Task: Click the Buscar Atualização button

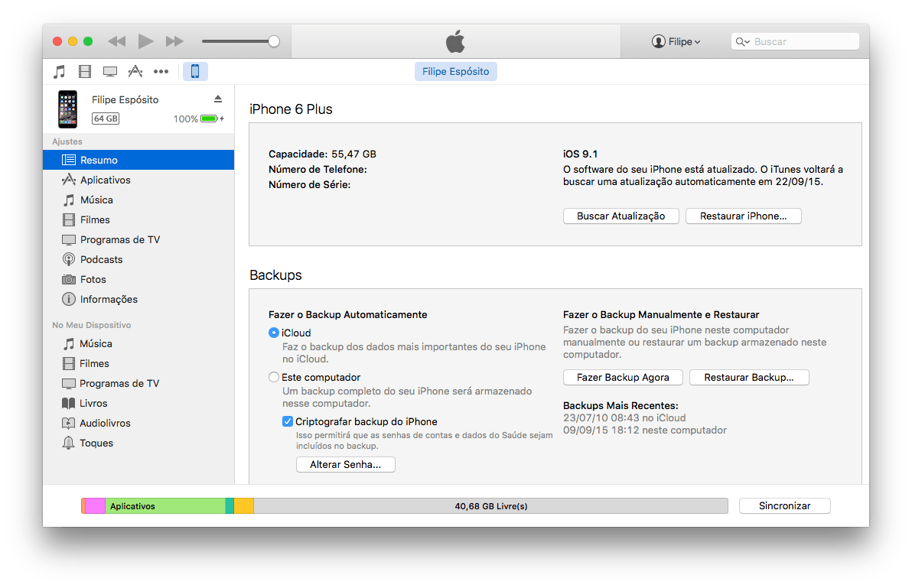Action: pos(620,216)
